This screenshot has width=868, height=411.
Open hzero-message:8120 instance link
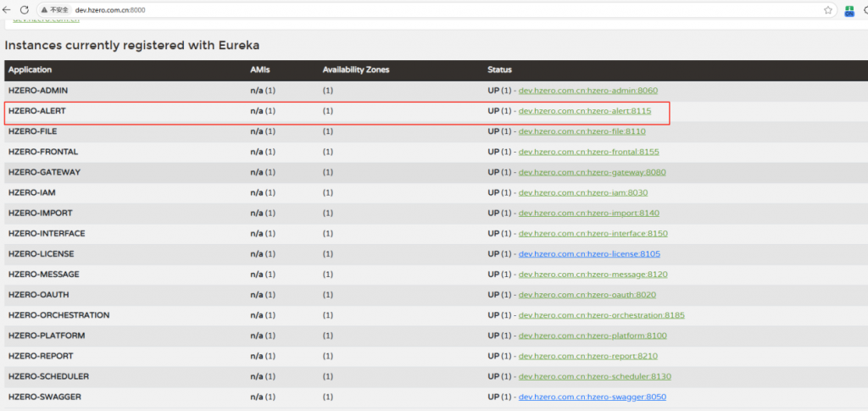(593, 274)
